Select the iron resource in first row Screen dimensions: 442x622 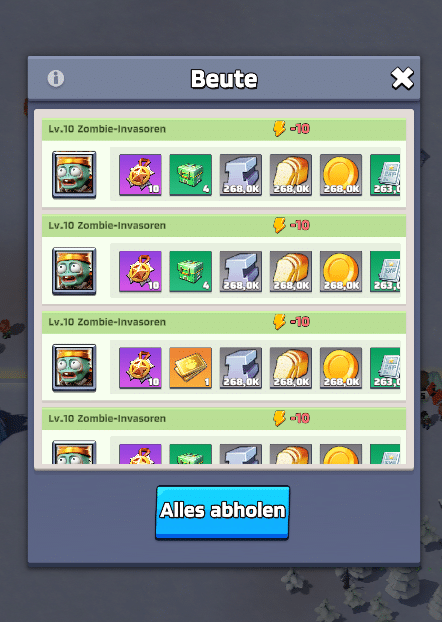pos(240,175)
